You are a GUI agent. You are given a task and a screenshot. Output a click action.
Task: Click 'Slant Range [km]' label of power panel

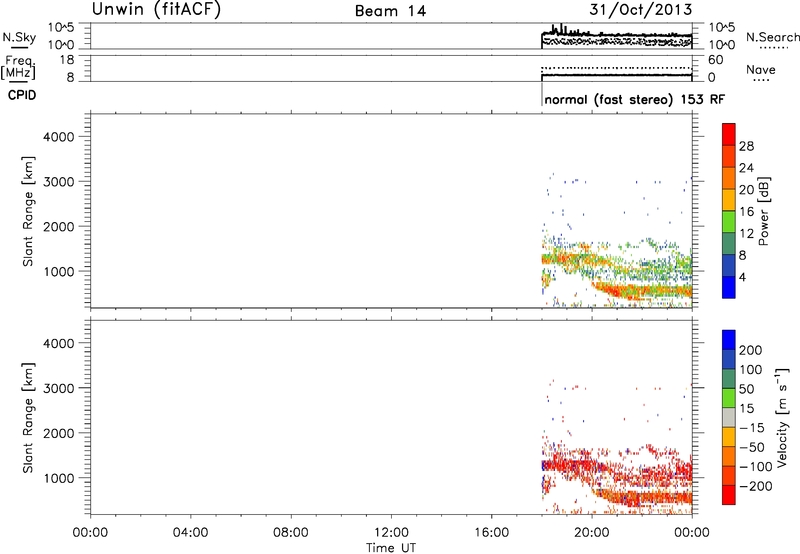tap(28, 211)
